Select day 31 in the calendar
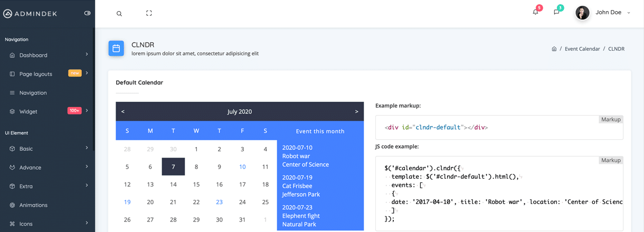 pyautogui.click(x=242, y=219)
